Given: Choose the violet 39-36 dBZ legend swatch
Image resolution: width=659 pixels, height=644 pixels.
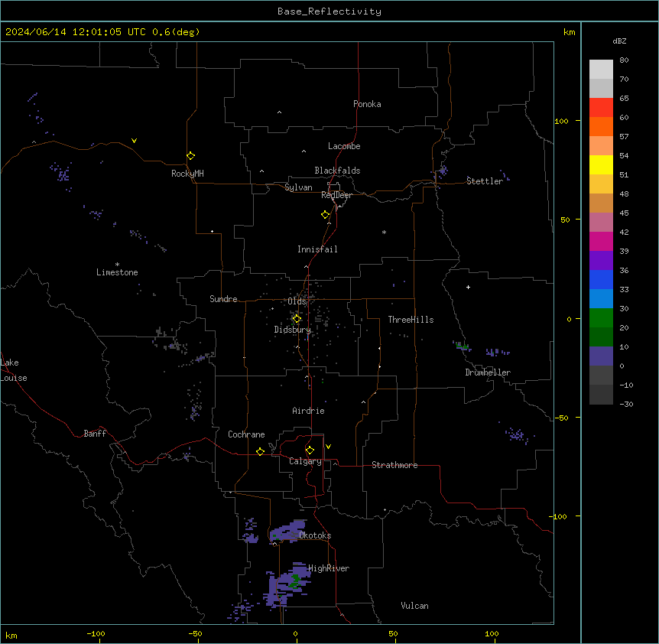Looking at the screenshot, I should pyautogui.click(x=601, y=261).
